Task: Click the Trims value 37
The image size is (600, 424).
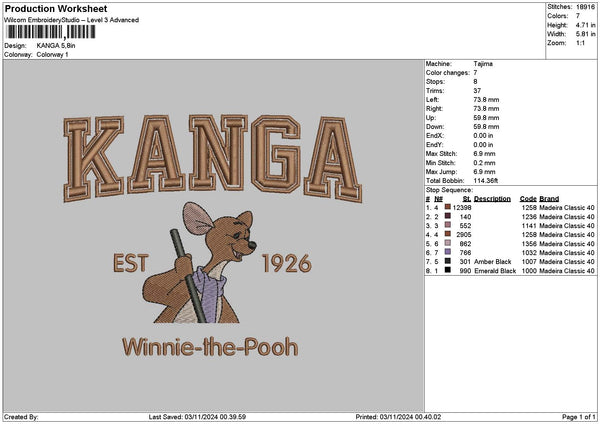Action: (477, 91)
